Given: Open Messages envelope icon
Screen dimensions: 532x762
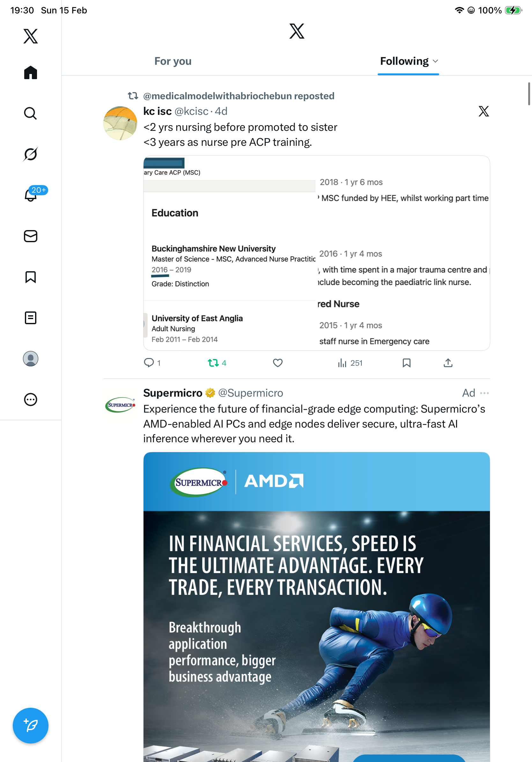Looking at the screenshot, I should click(30, 236).
